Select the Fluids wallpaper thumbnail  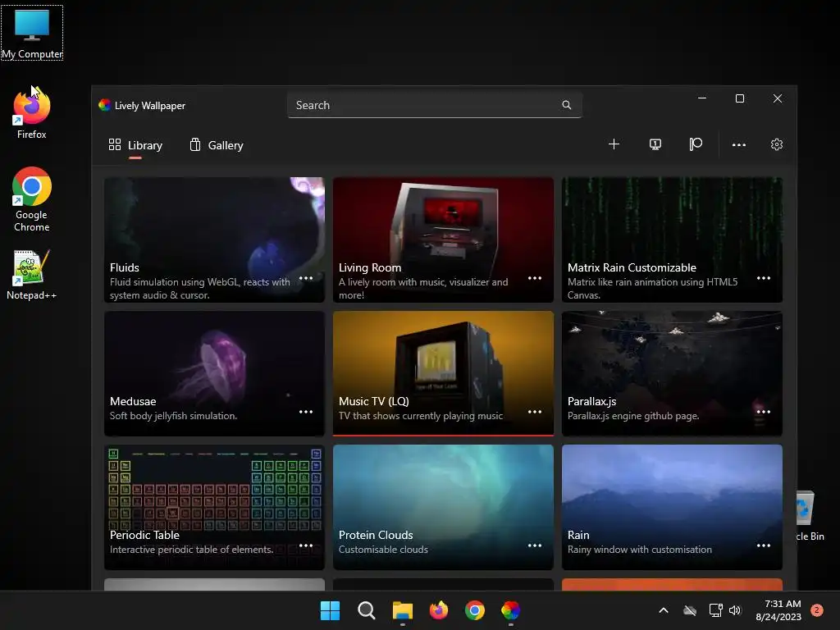coord(214,240)
